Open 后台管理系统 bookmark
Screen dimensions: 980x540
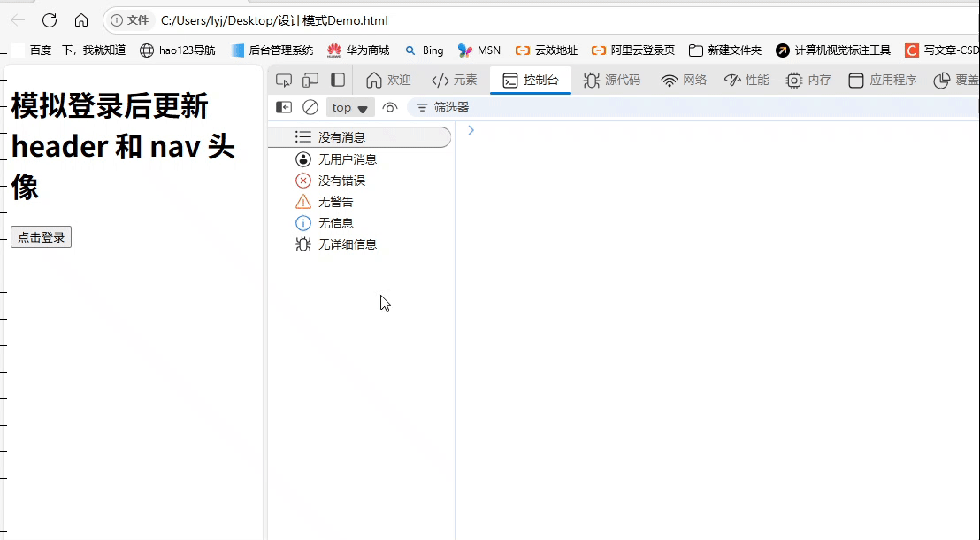click(272, 50)
